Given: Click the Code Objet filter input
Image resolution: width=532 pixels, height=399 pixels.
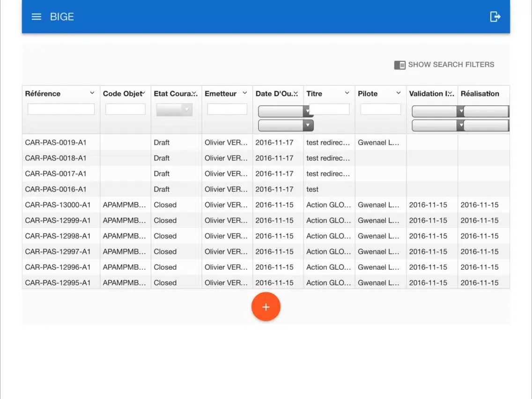Looking at the screenshot, I should [125, 109].
